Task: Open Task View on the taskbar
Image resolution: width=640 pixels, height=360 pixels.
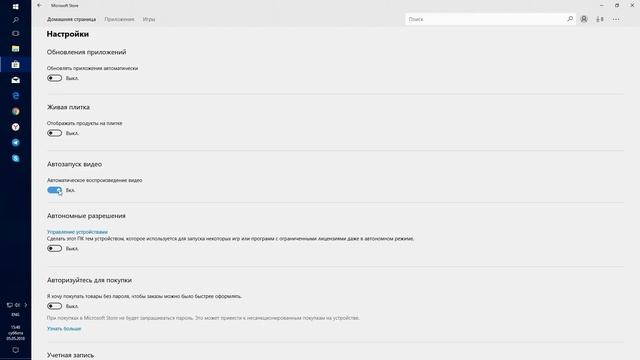Action: 16,33
